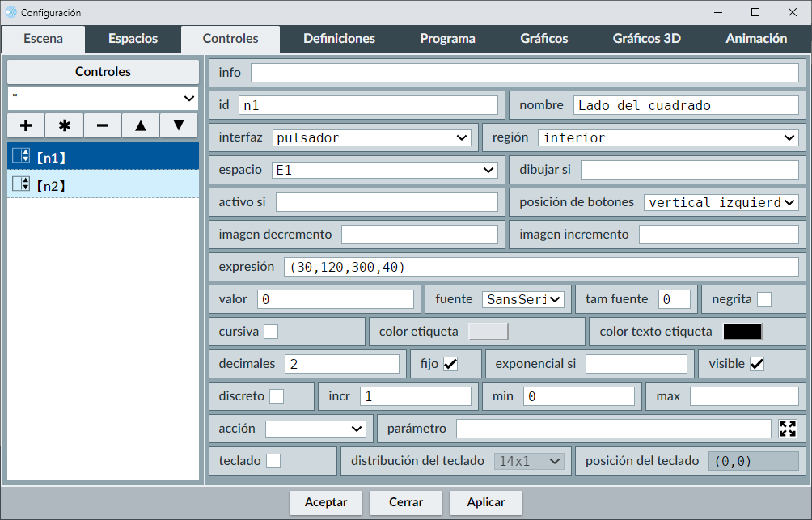The image size is (812, 520).
Task: Move control down with down arrow
Action: pos(179,125)
